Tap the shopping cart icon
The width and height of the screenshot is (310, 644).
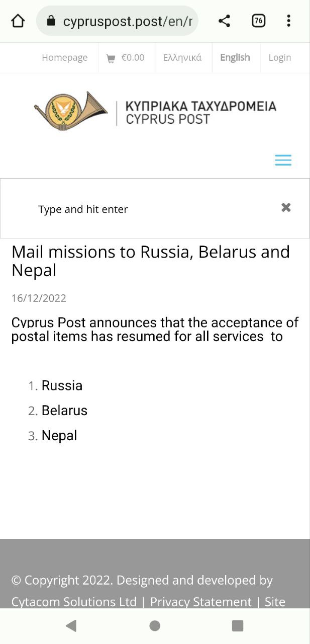[x=111, y=58]
